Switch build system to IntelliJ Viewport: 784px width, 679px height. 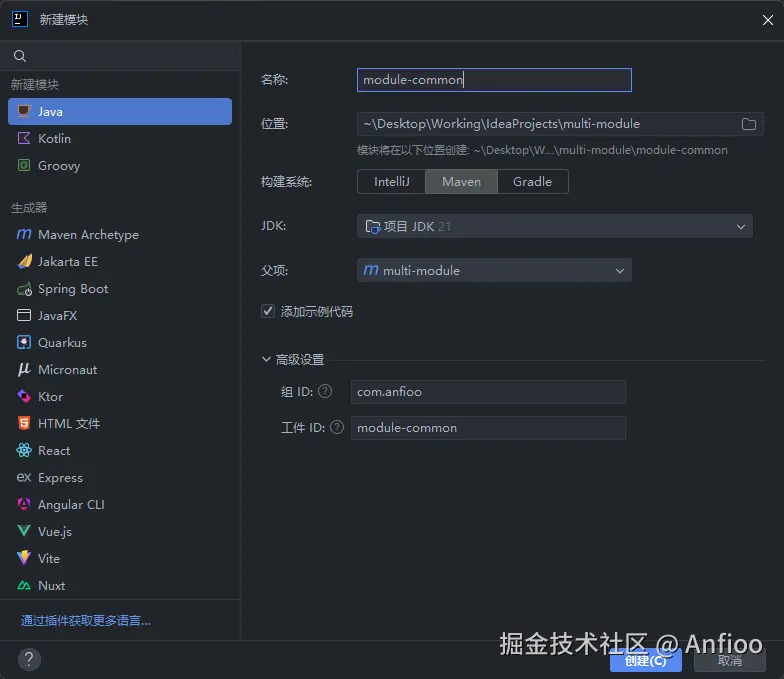coord(392,182)
